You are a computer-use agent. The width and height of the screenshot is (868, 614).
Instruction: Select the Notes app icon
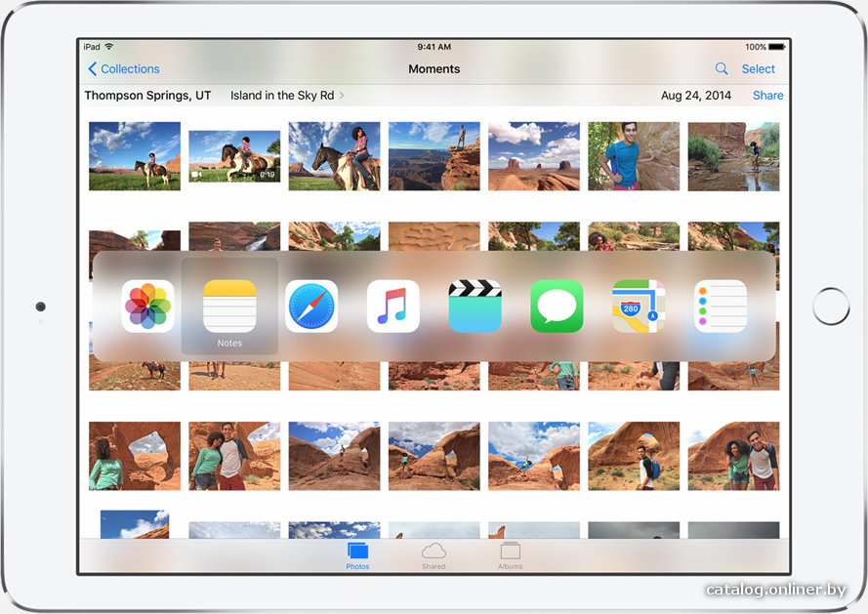[x=229, y=307]
